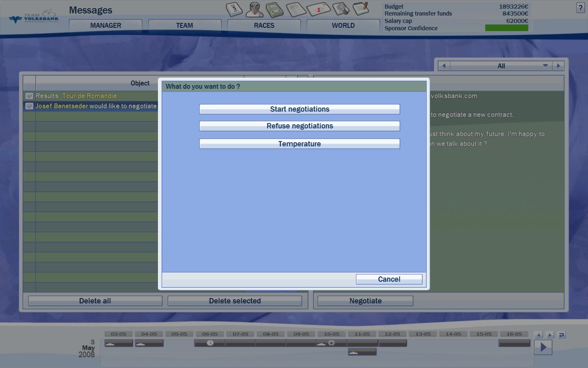Click Start negotiations button
The height and width of the screenshot is (368, 588).
pyautogui.click(x=299, y=109)
